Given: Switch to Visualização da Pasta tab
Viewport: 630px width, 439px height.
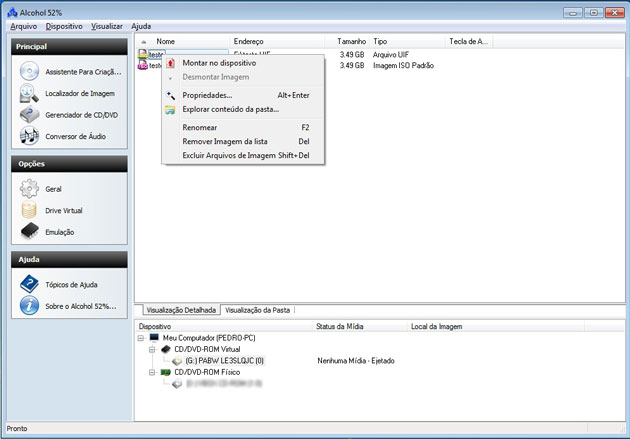Looking at the screenshot, I should (258, 310).
